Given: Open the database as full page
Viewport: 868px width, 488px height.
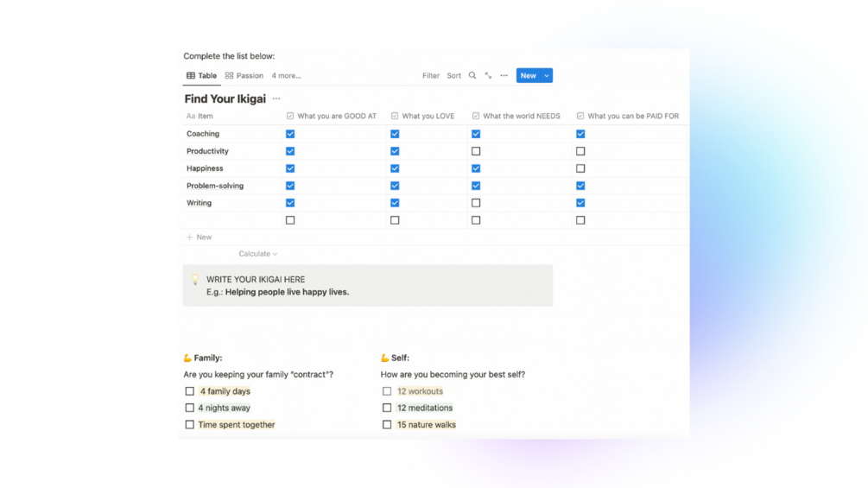Looking at the screenshot, I should pyautogui.click(x=488, y=75).
